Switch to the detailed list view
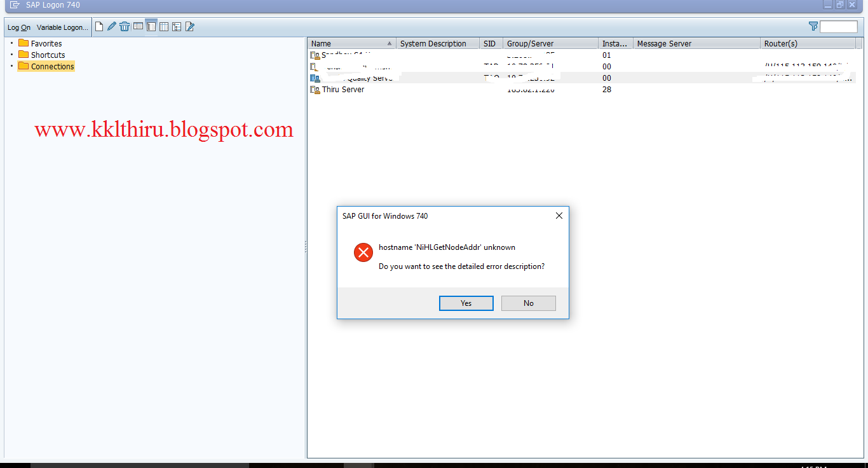This screenshot has height=468, width=868. click(x=151, y=26)
